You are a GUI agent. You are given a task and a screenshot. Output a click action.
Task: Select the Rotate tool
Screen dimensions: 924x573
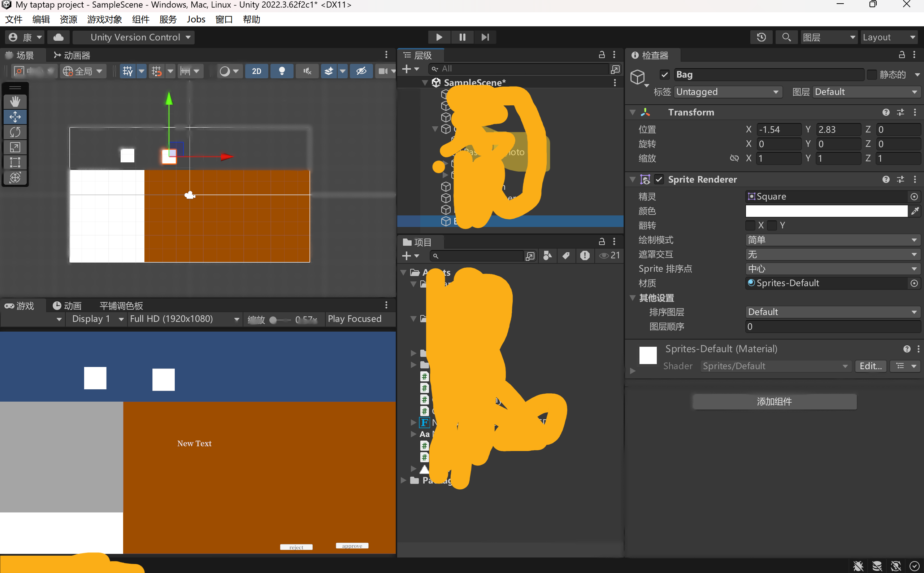15,132
